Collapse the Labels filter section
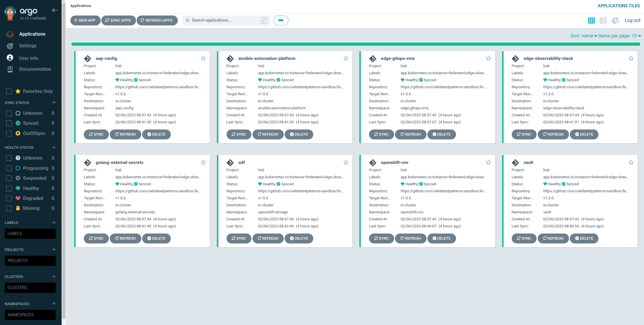The image size is (644, 325). [x=54, y=222]
